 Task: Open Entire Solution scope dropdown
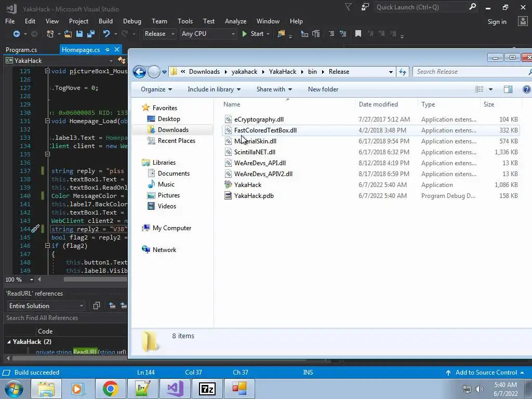point(46,305)
